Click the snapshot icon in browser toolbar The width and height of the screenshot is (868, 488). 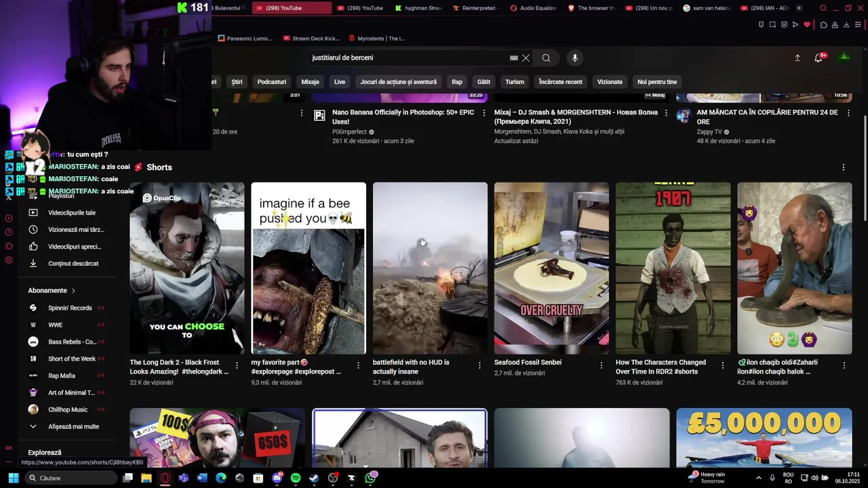772,24
